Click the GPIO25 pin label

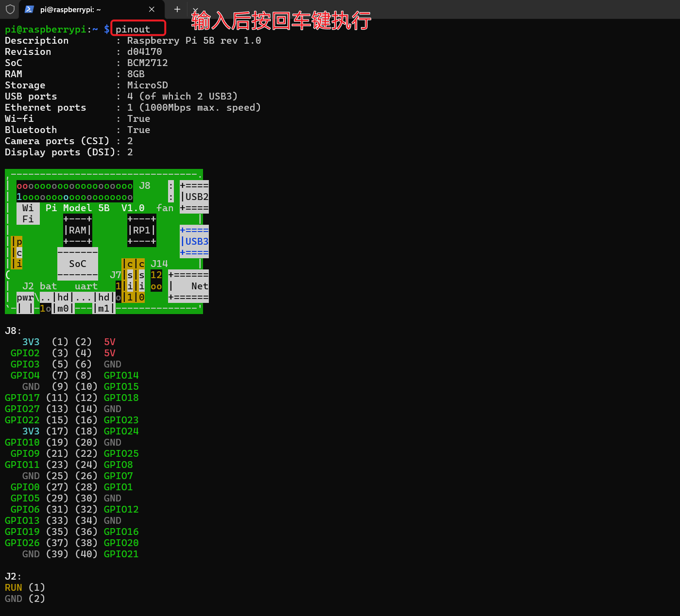point(121,453)
